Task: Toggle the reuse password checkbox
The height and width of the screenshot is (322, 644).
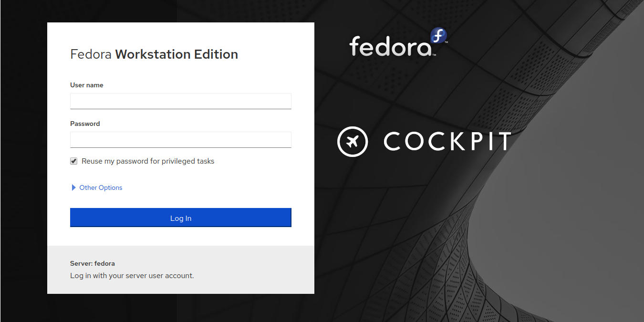Action: pos(73,161)
